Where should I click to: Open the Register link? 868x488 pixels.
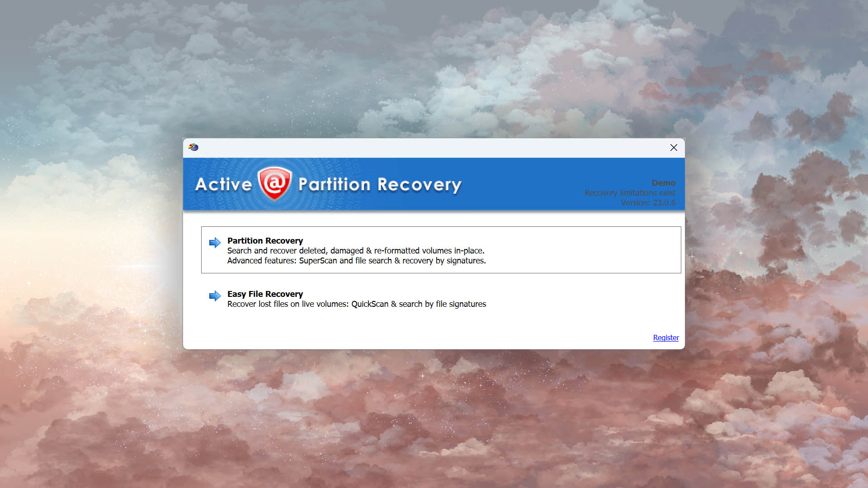click(x=666, y=338)
